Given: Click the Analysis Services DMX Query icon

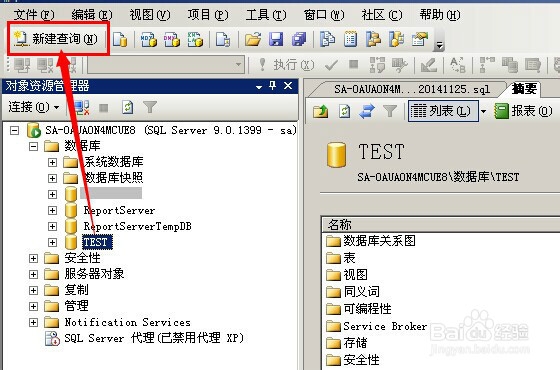Looking at the screenshot, I should tap(172, 39).
